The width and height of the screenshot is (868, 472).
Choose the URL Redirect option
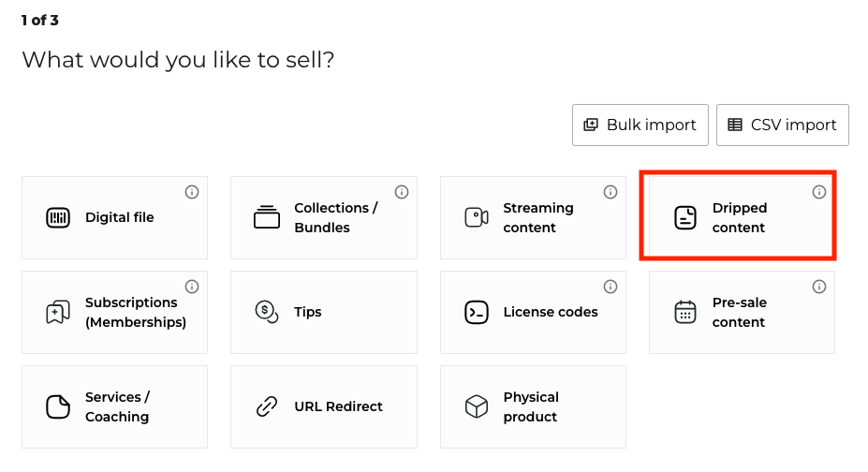[323, 407]
